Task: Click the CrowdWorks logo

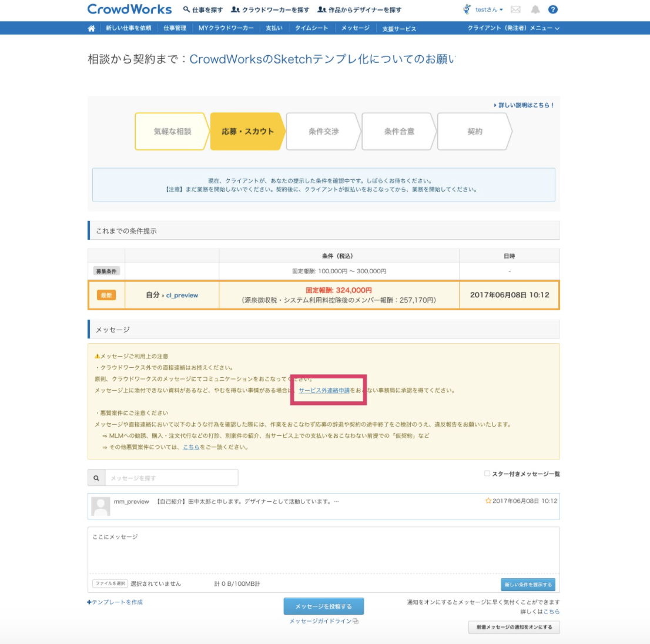Action: [x=129, y=9]
